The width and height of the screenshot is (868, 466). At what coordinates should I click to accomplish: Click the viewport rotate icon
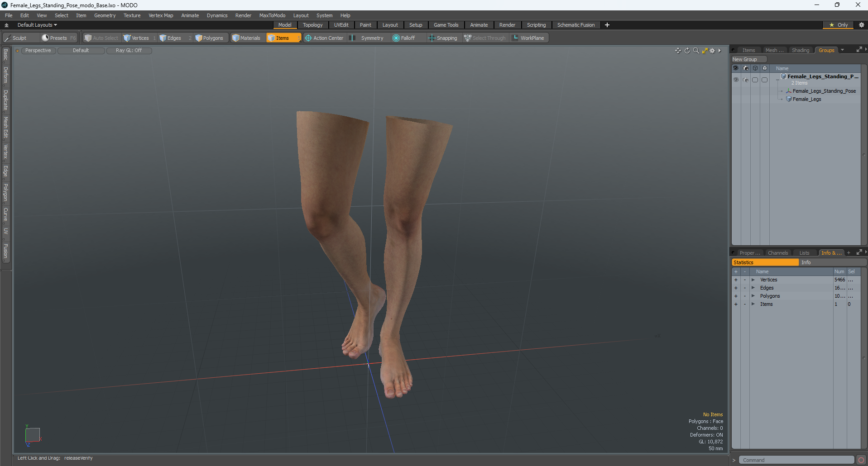(687, 51)
